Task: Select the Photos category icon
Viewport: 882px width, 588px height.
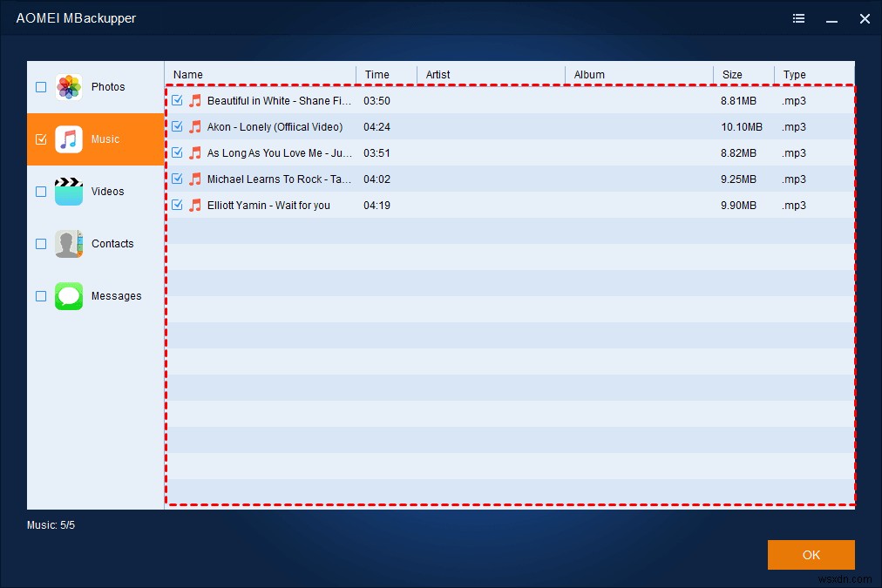Action: point(68,86)
